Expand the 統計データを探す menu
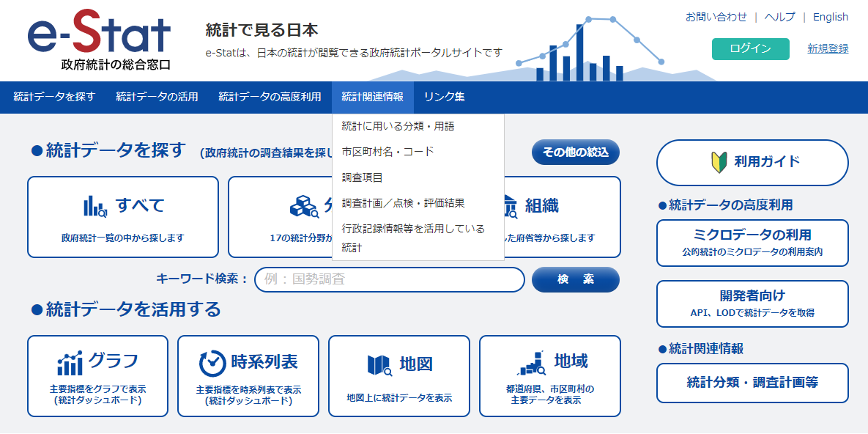 [54, 97]
